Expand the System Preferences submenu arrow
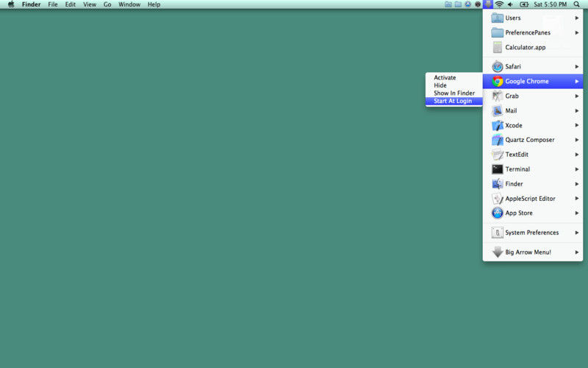 pos(577,233)
